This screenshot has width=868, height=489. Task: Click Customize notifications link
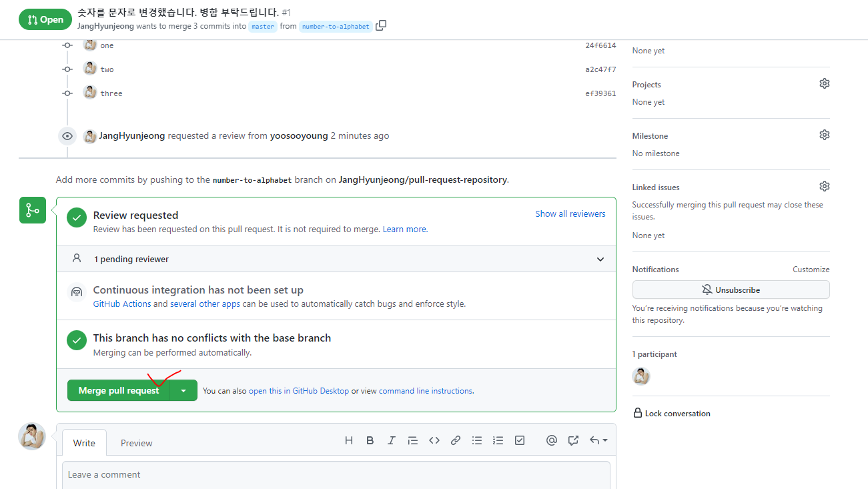[x=811, y=270]
